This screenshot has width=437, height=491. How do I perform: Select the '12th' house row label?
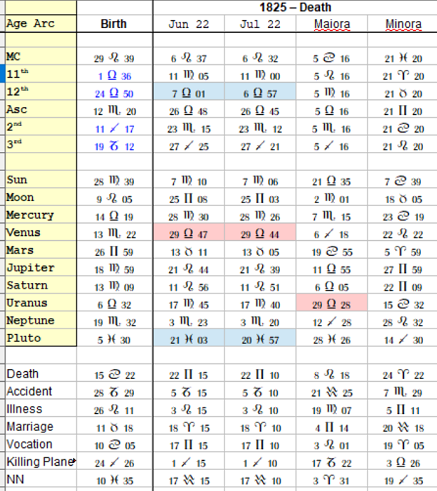point(17,91)
